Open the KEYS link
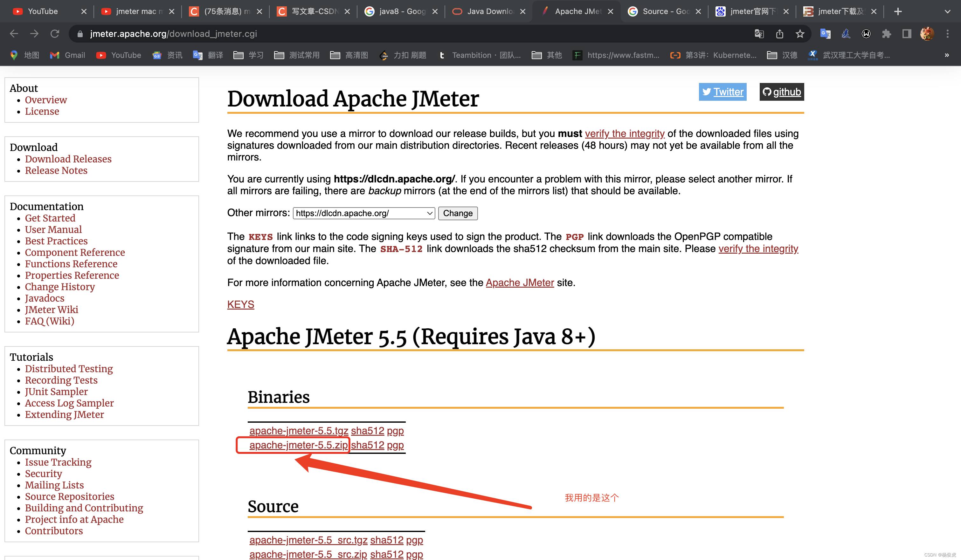 241,304
